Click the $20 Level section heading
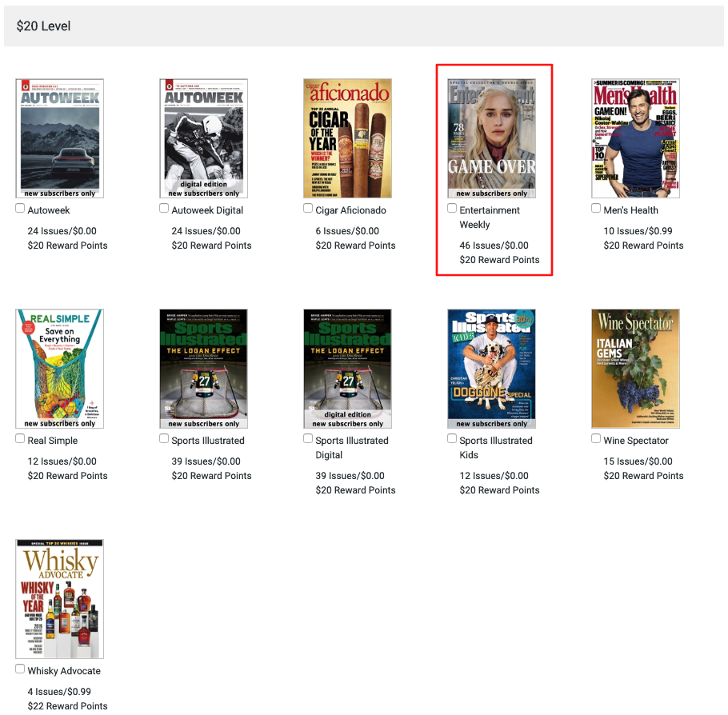The height and width of the screenshot is (715, 728). pos(43,26)
